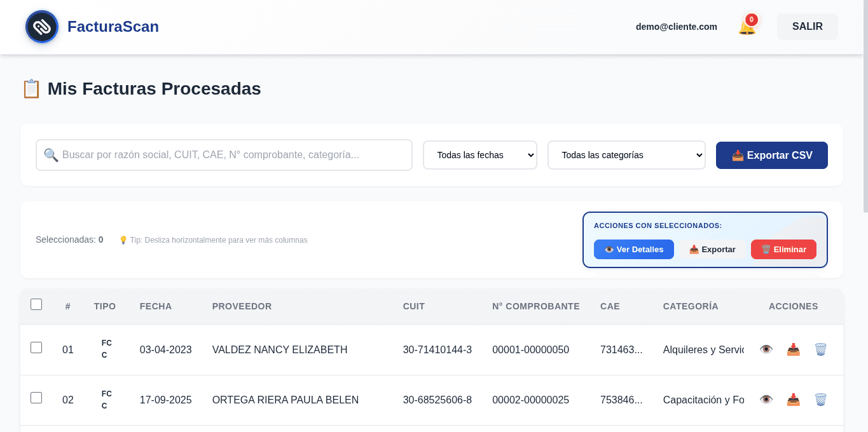Click the ACCIONES CON SELECCIONADOS label
Image resolution: width=868 pixels, height=432 pixels.
[x=658, y=226]
